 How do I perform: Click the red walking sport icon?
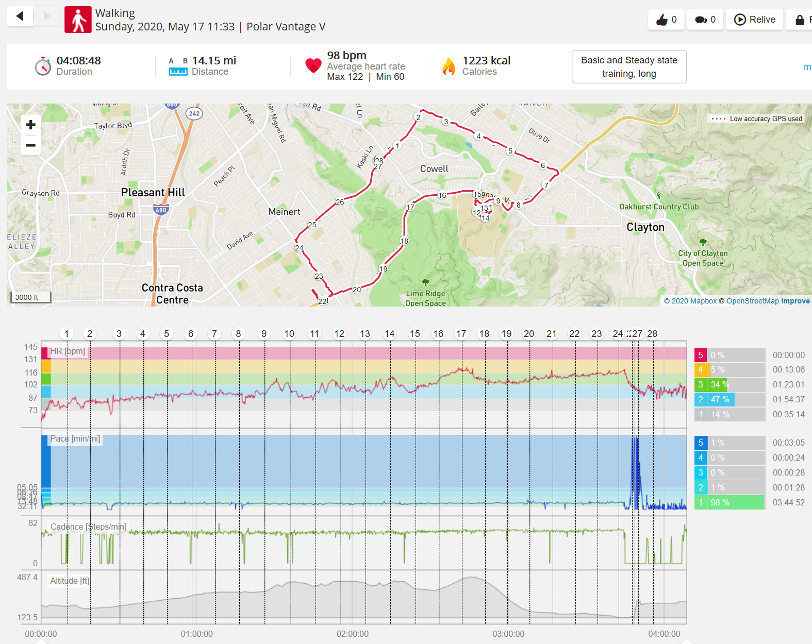pos(78,20)
